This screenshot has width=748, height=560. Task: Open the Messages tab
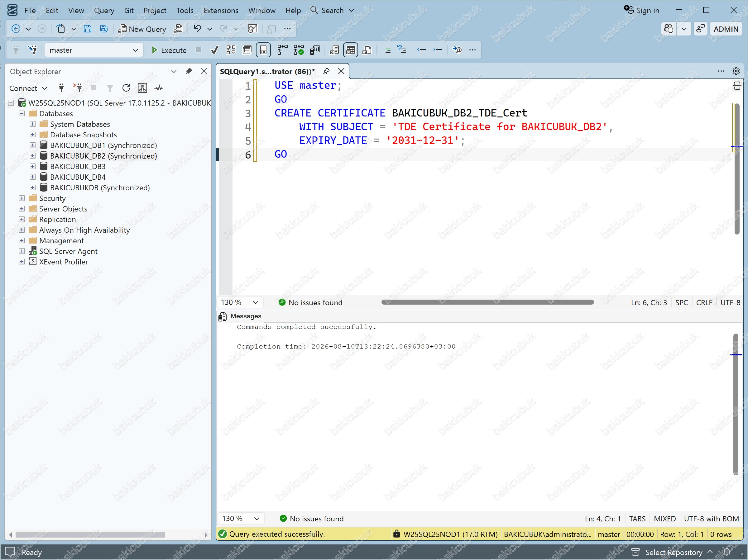(x=240, y=316)
